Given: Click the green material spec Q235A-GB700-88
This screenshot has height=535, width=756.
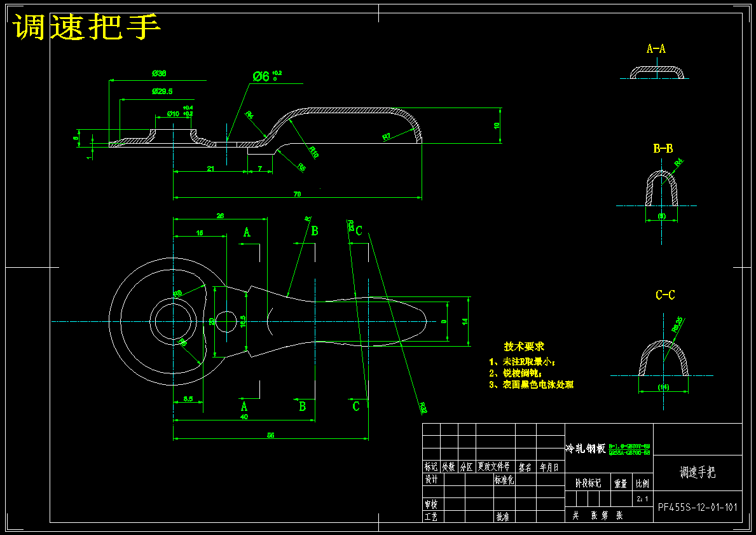Looking at the screenshot, I should [x=629, y=453].
